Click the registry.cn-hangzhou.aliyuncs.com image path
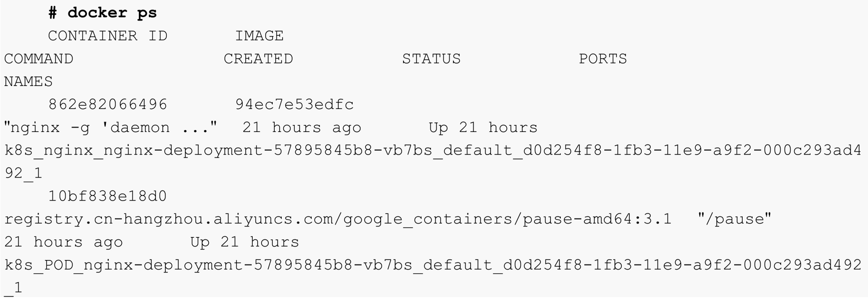868x299 pixels. pos(338,219)
